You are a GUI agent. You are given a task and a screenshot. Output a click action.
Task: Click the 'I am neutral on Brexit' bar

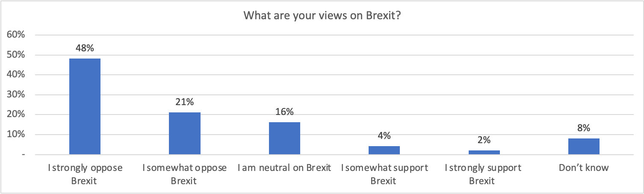pos(284,138)
